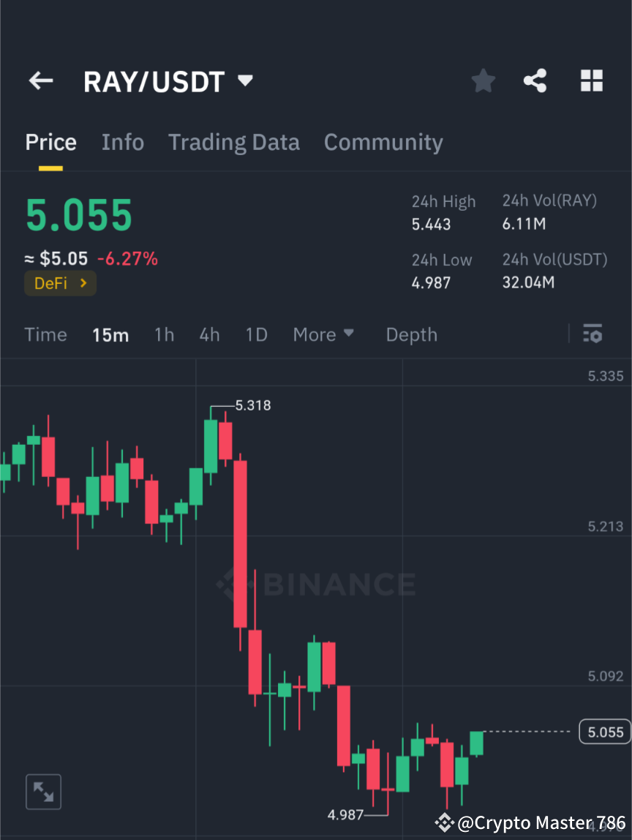
Task: Tap the back arrow to exit the chart
Action: click(x=40, y=81)
